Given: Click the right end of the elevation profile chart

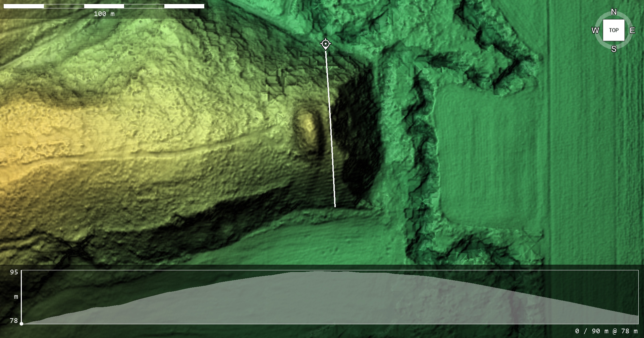Looking at the screenshot, I should coord(637,315).
